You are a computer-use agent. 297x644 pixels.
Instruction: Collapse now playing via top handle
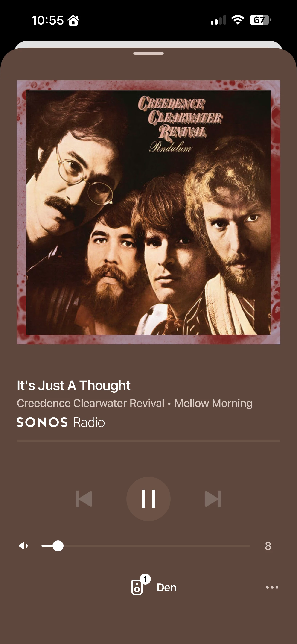(x=148, y=53)
